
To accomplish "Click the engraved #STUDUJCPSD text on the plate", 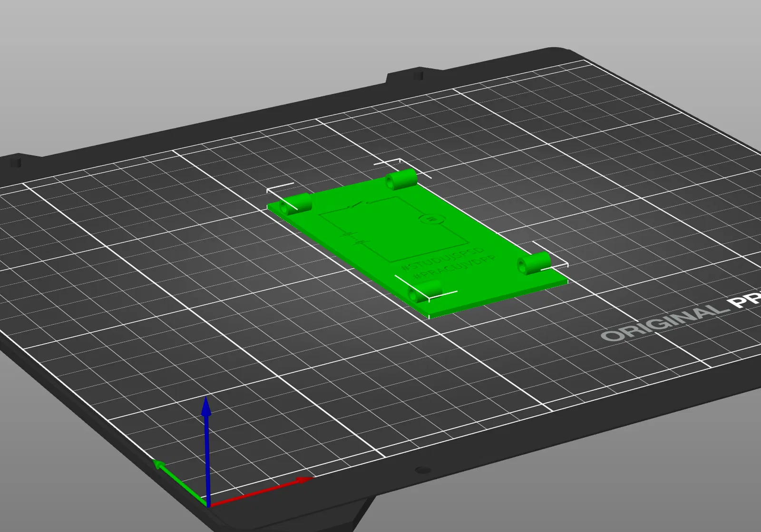I will tap(442, 259).
